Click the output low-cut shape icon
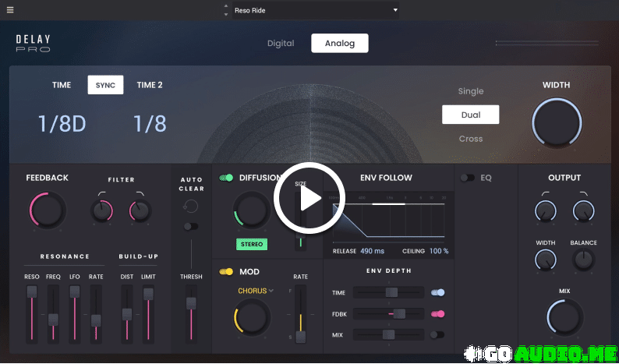The width and height of the screenshot is (619, 364). click(546, 193)
